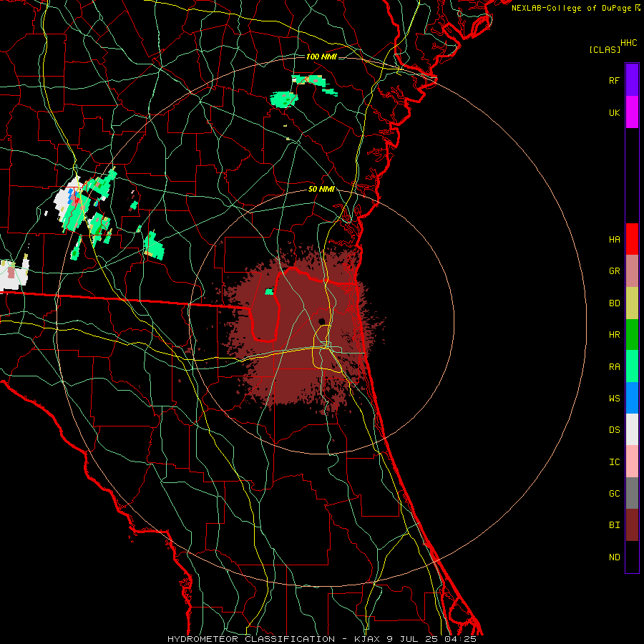Click the HR legend label

pyautogui.click(x=614, y=335)
